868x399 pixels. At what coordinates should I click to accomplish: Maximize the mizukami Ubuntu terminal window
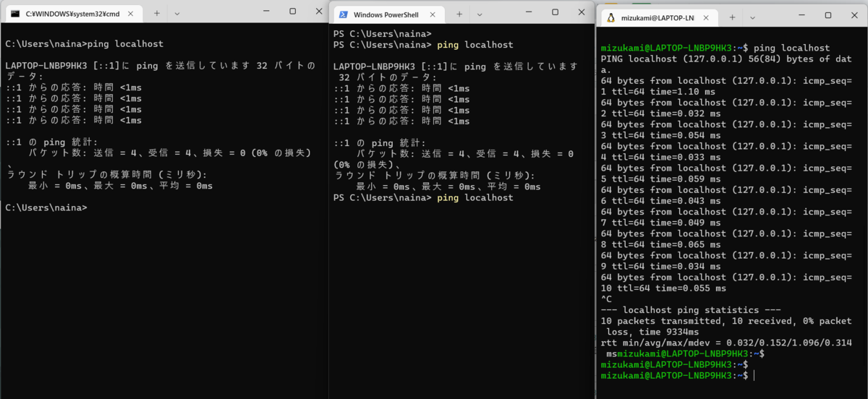pos(828,14)
